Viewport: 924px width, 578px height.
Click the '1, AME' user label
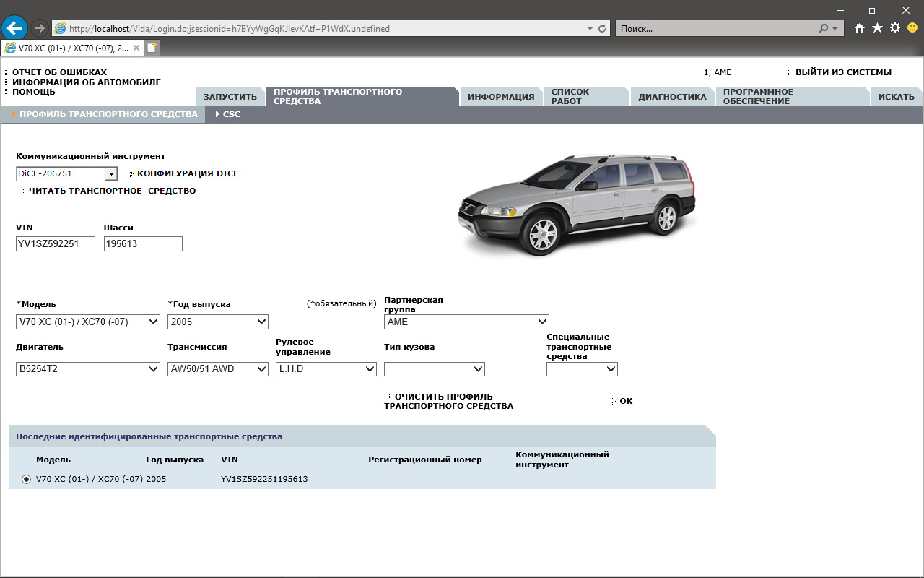point(718,72)
